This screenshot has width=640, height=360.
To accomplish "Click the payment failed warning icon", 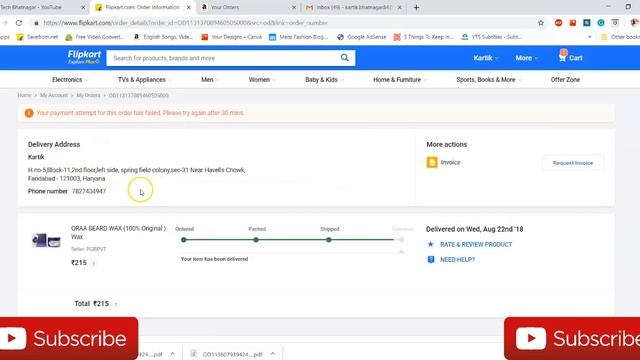I will tap(29, 113).
